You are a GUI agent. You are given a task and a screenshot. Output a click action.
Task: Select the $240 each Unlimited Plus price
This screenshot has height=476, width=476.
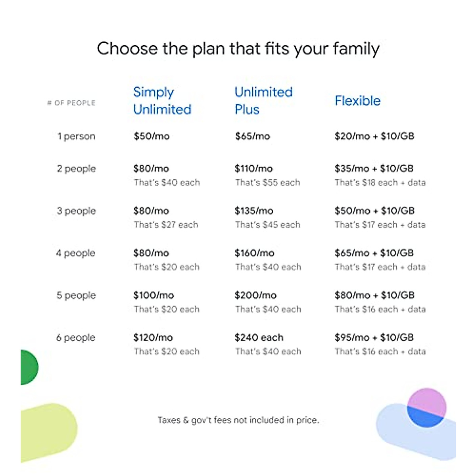point(259,338)
